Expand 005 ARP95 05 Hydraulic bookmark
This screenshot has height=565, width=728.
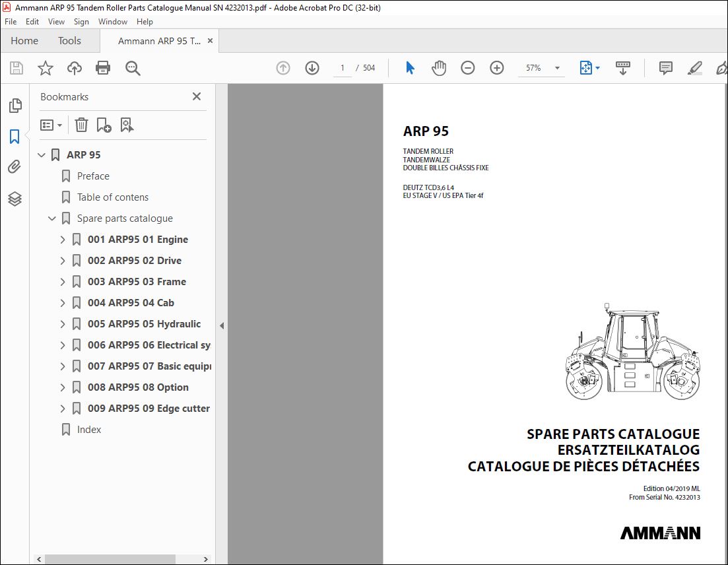[x=63, y=324]
